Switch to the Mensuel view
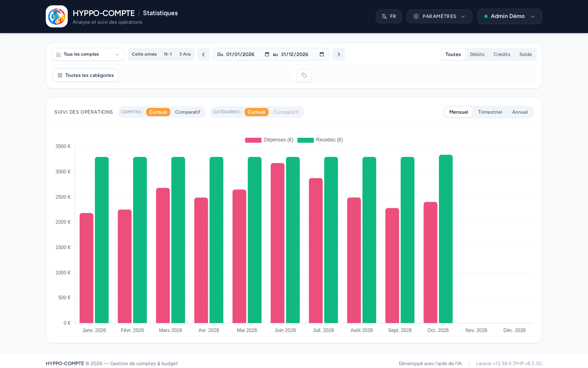 (x=459, y=112)
